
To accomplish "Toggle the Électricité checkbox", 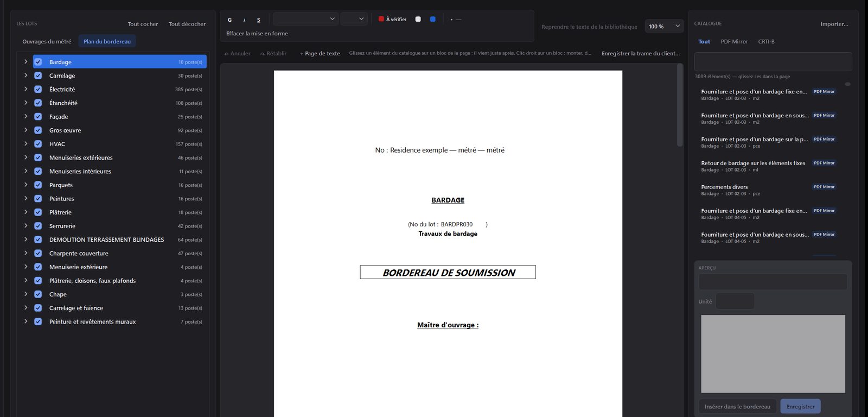I will click(38, 89).
